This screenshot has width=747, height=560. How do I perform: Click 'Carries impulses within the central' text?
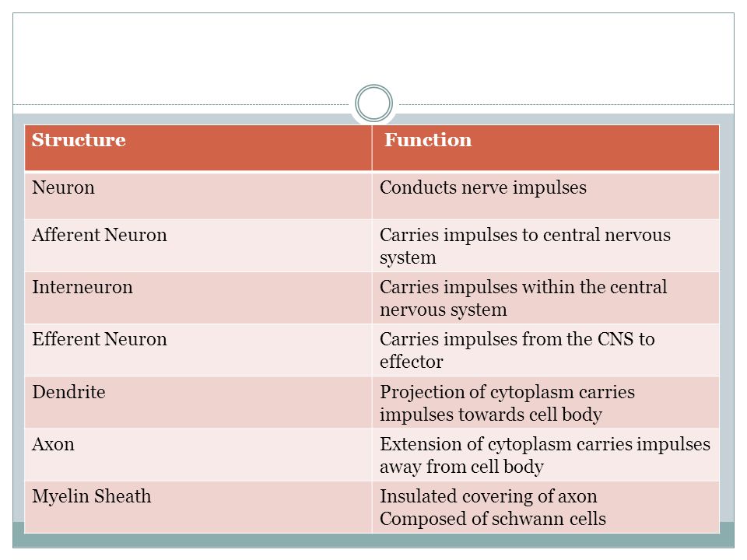click(x=523, y=287)
